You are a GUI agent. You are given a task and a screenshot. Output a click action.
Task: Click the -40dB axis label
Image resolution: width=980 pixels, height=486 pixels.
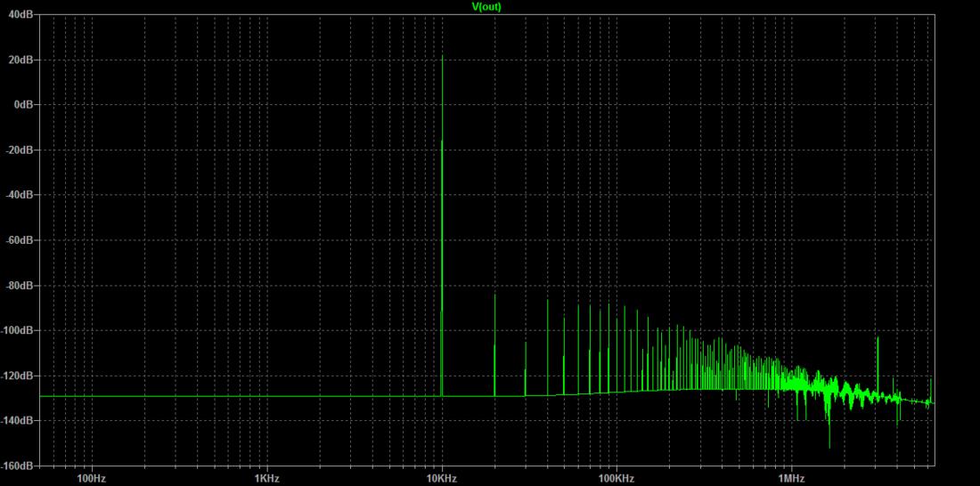click(20, 195)
